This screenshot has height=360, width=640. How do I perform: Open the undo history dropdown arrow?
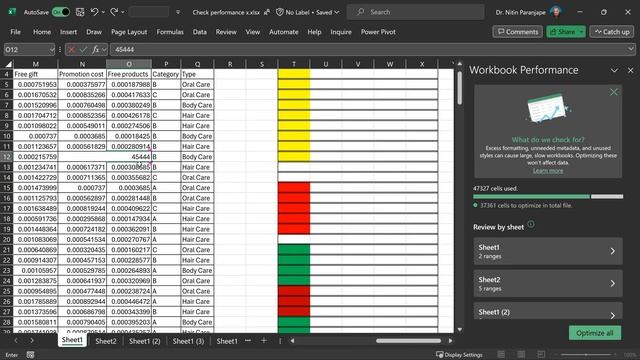pos(103,12)
